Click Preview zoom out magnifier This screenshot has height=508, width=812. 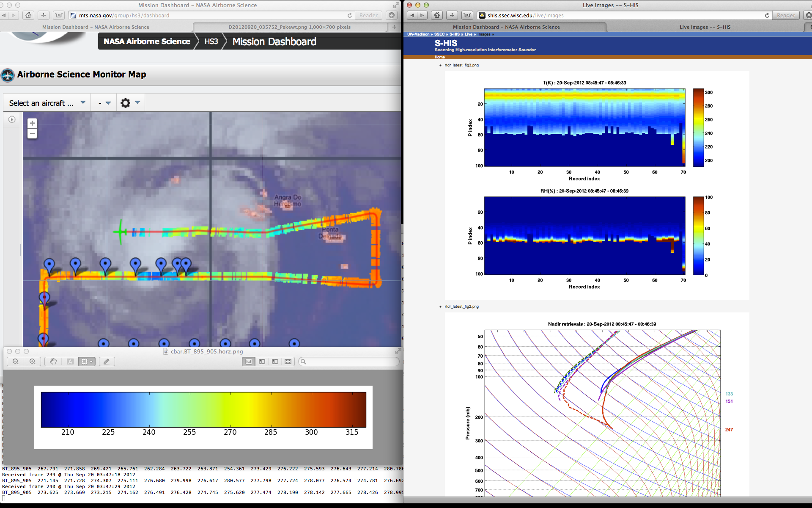pos(16,362)
